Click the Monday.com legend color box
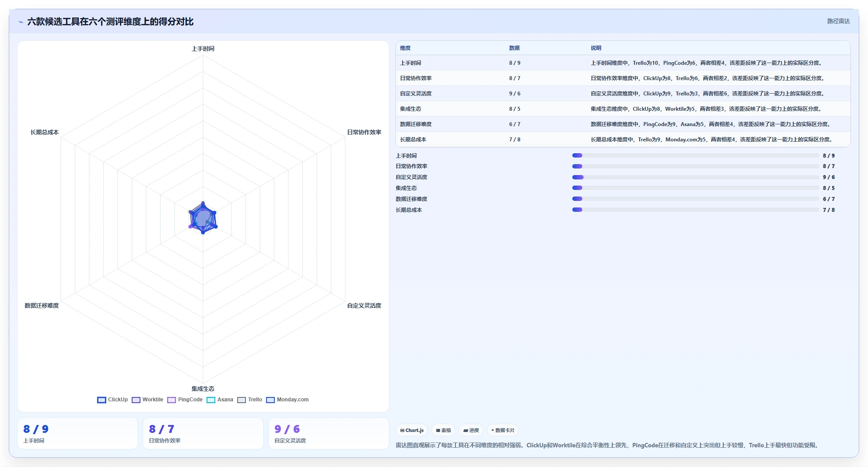Image resolution: width=868 pixels, height=467 pixels. click(x=270, y=400)
